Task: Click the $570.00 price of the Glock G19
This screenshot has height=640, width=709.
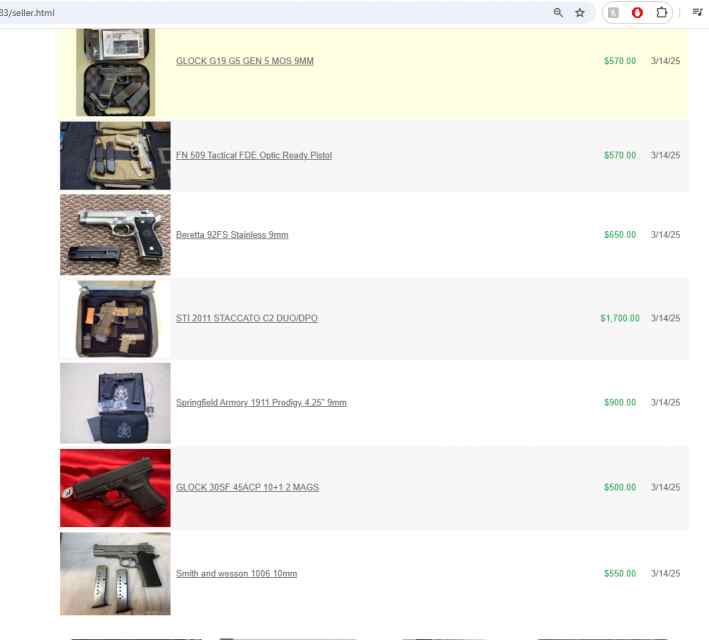Action: 620,61
